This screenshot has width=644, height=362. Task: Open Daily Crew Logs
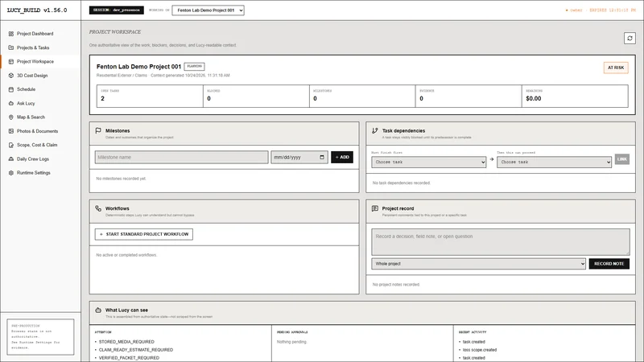33,158
